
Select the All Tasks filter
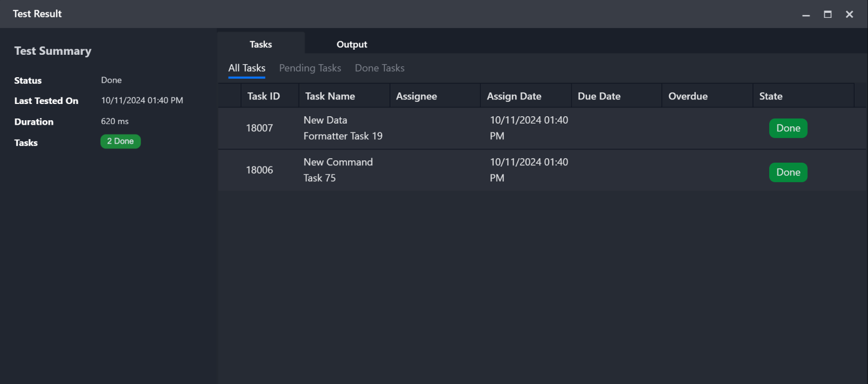click(247, 68)
